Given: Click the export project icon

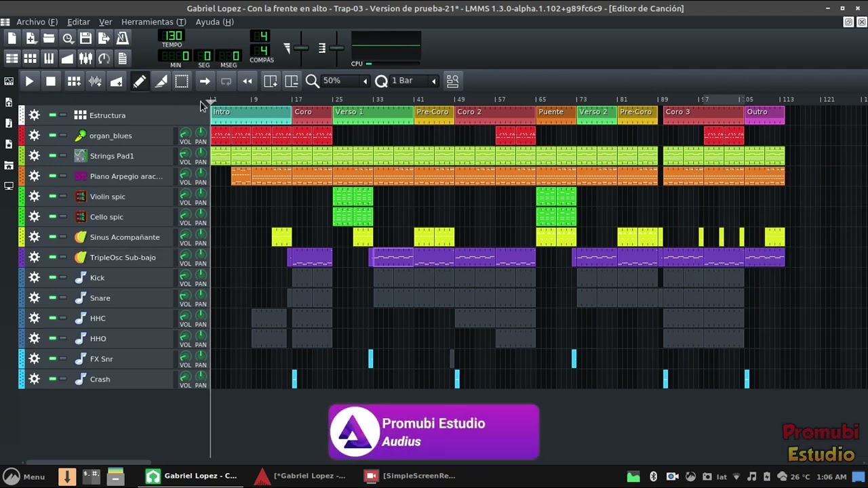Looking at the screenshot, I should tap(104, 39).
